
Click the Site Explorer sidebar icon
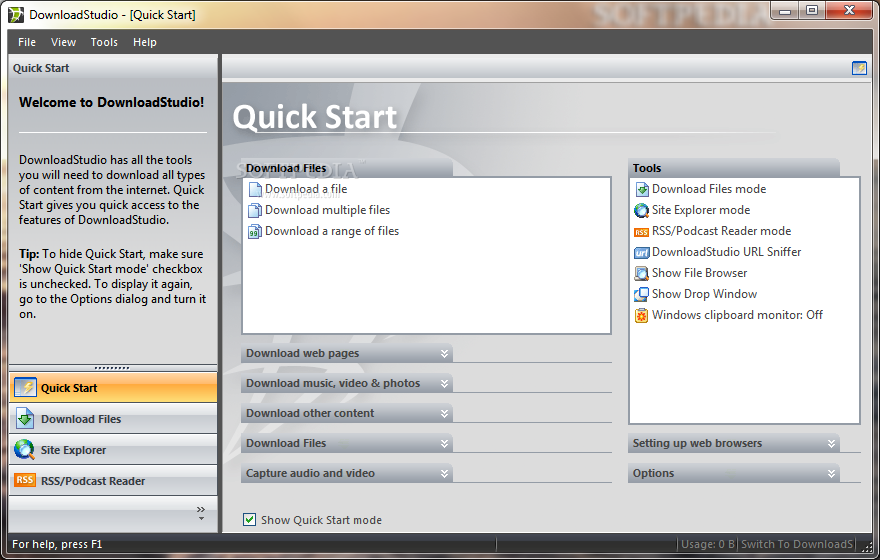[x=25, y=450]
